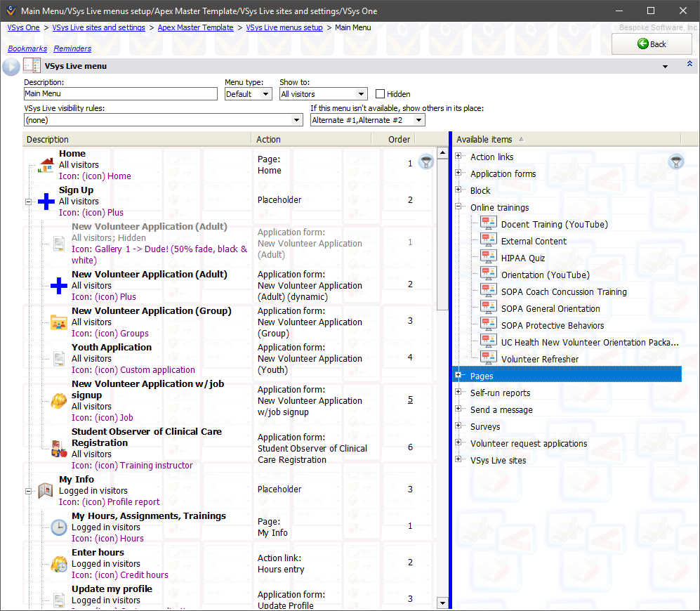Expand the Action links node

pyautogui.click(x=458, y=157)
